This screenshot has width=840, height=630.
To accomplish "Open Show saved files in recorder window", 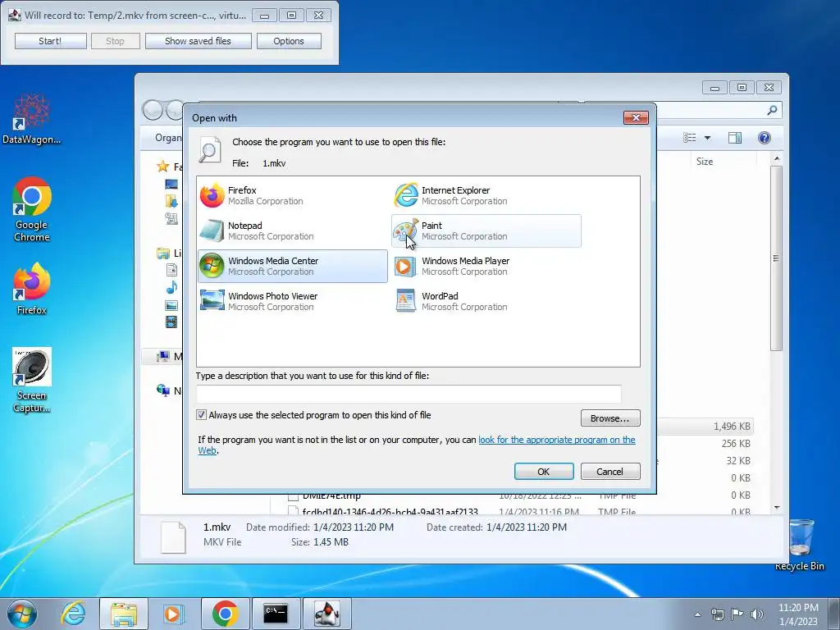I will 198,41.
